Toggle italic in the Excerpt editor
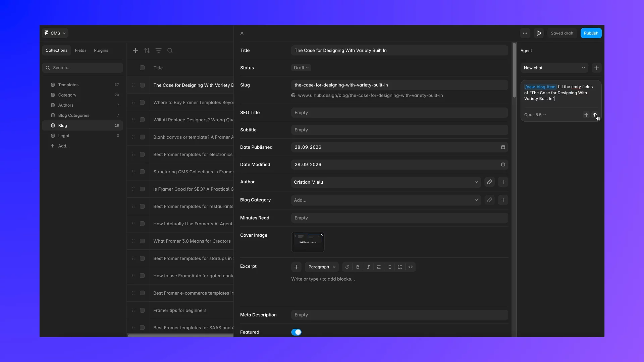The image size is (644, 362). (368, 267)
